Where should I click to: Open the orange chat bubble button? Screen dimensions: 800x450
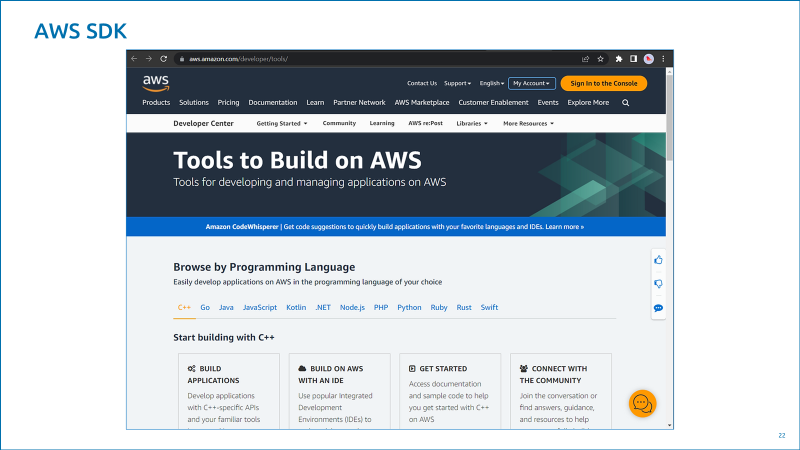coord(642,404)
